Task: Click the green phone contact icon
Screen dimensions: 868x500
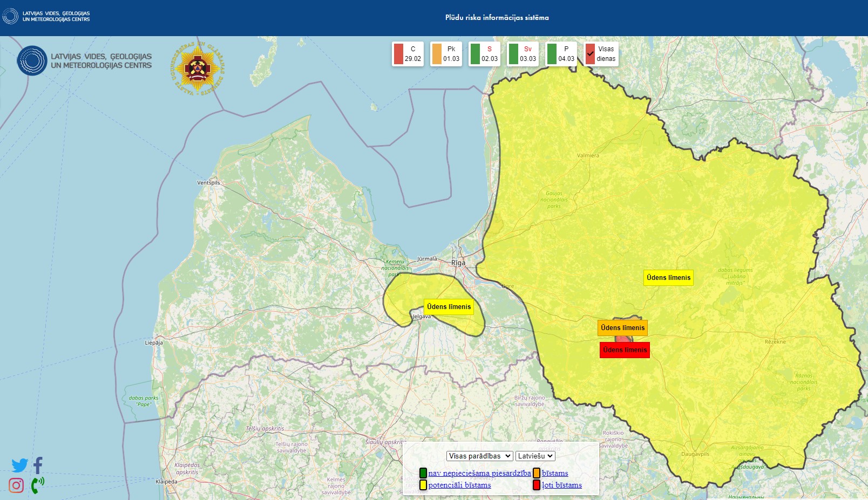Action: point(37,485)
